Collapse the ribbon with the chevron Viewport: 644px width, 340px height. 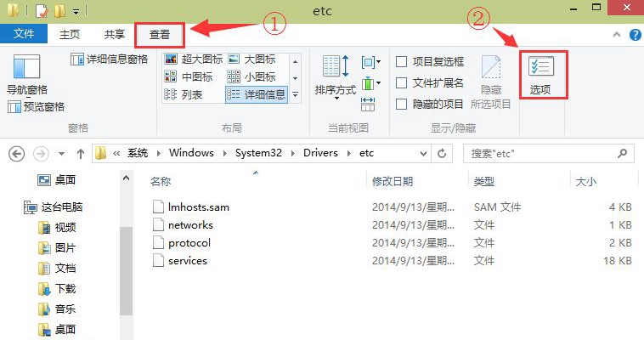click(617, 35)
